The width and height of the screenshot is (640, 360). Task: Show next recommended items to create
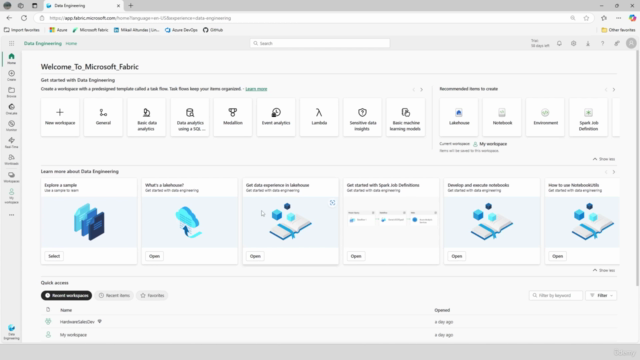(x=613, y=89)
